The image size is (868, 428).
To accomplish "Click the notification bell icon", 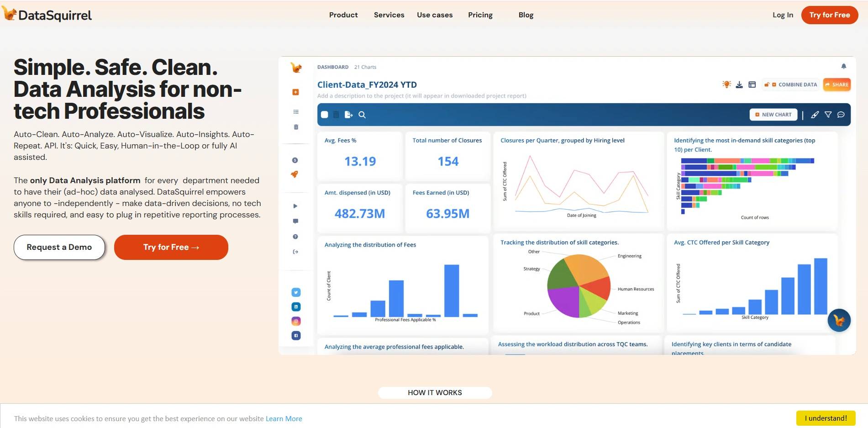I will coord(844,67).
